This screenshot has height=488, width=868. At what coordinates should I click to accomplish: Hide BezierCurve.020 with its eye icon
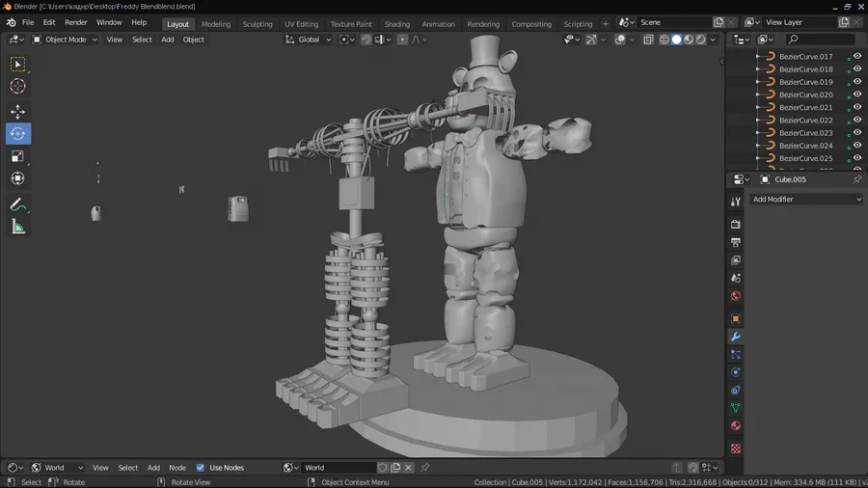click(857, 95)
